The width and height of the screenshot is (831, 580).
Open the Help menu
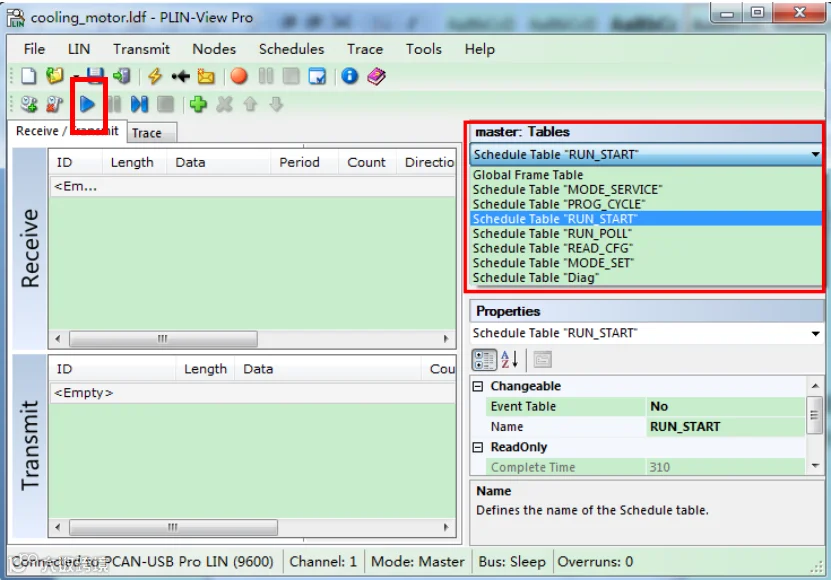point(480,49)
